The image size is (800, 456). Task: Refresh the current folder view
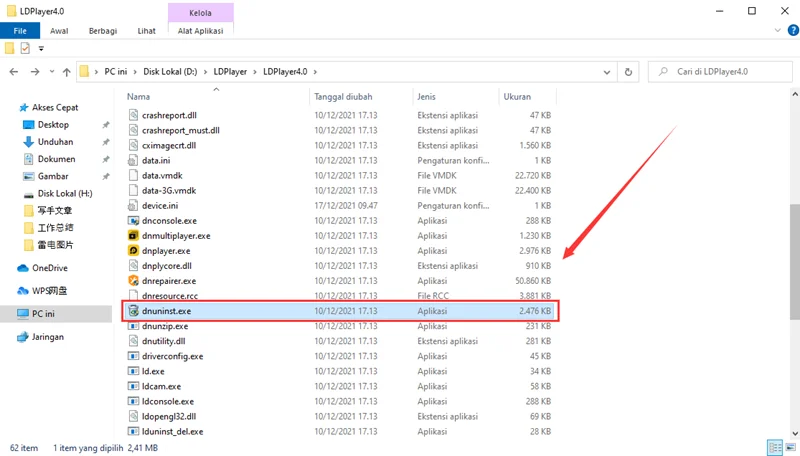tap(628, 72)
